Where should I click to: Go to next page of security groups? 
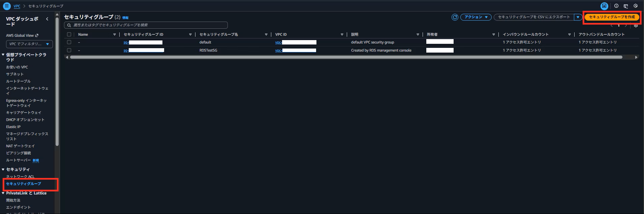pos(626,26)
